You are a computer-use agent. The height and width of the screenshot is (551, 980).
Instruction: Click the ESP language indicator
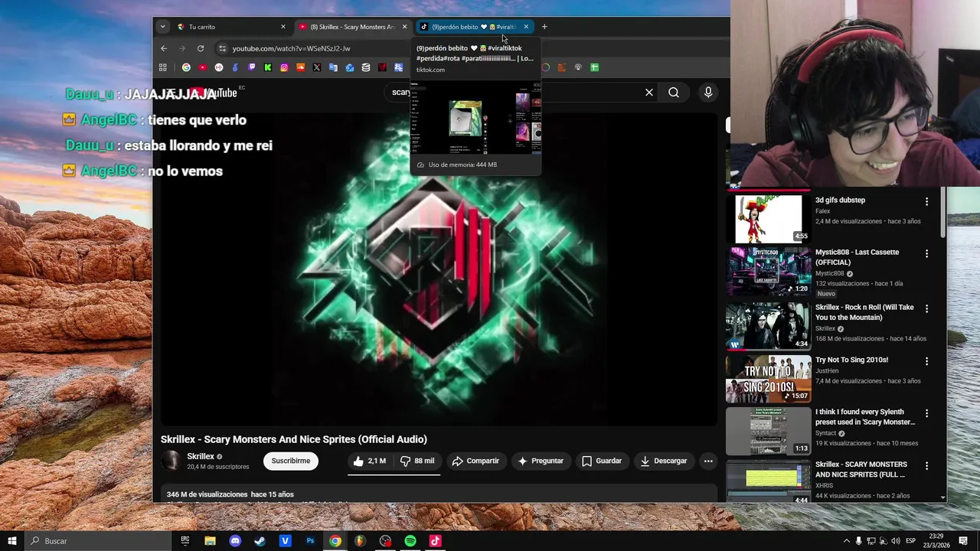tap(911, 541)
